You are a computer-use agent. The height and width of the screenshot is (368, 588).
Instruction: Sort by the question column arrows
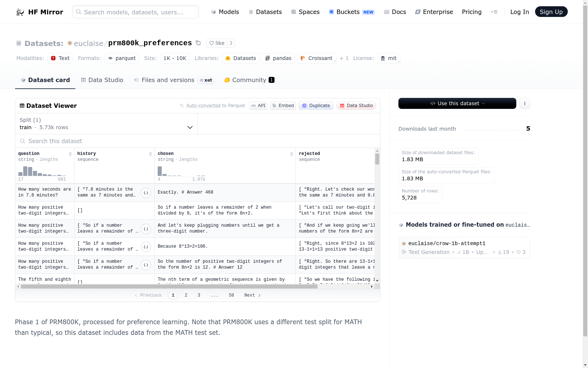click(x=70, y=154)
